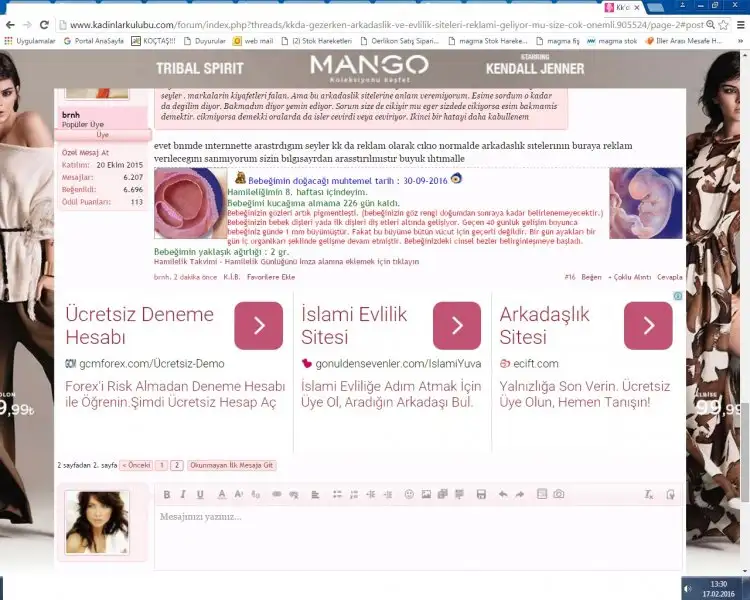
Task: Click 'K.İ.B.' report link
Action: [x=232, y=277]
